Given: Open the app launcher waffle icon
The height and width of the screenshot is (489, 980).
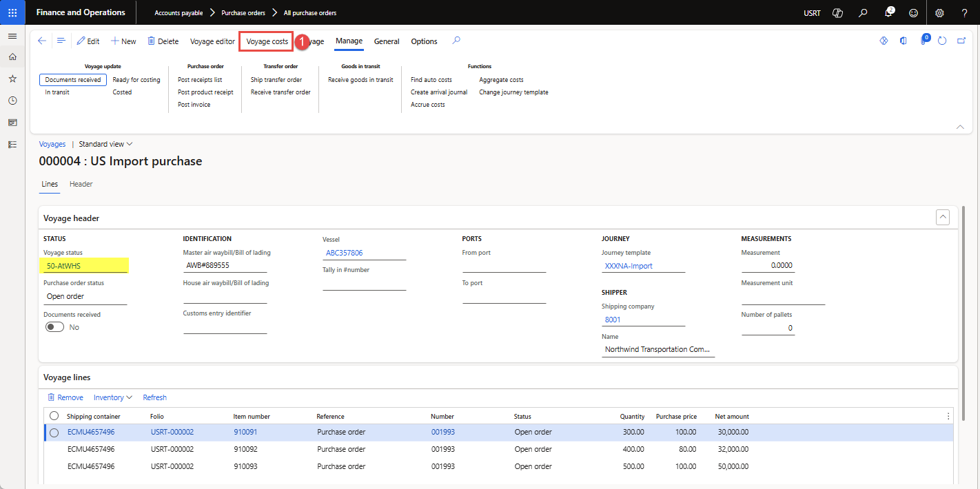Looking at the screenshot, I should [x=12, y=12].
